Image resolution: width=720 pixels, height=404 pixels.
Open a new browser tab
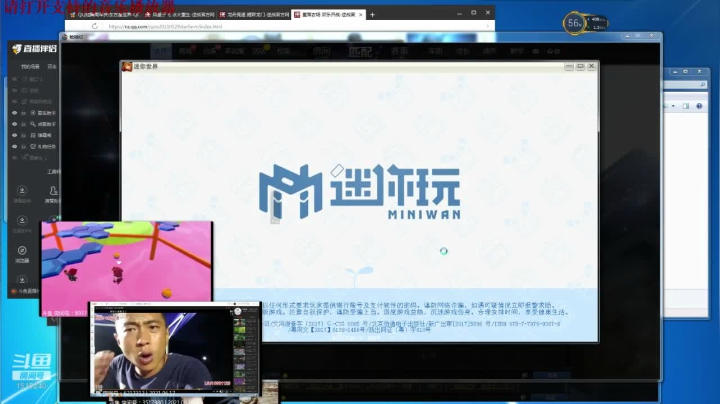pos(372,15)
